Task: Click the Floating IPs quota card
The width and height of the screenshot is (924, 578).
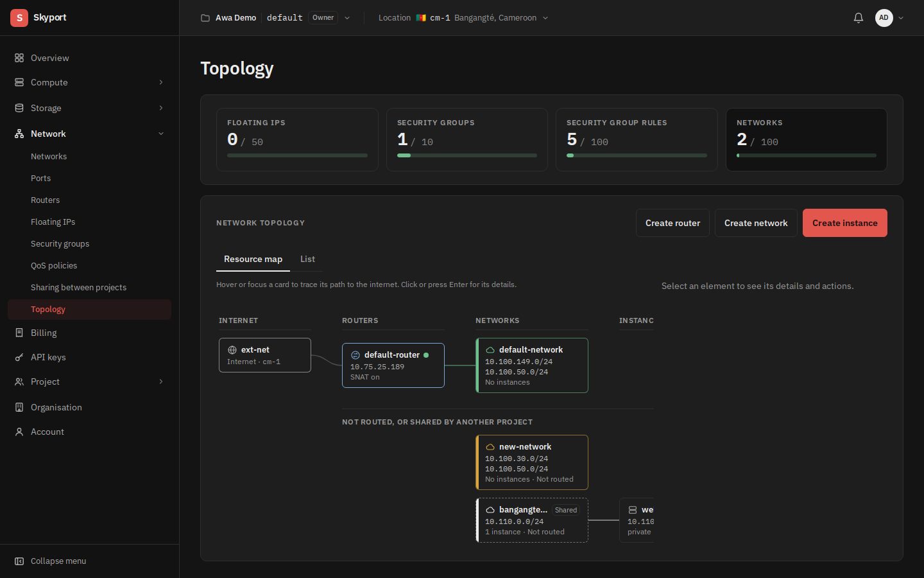Action: (x=297, y=139)
